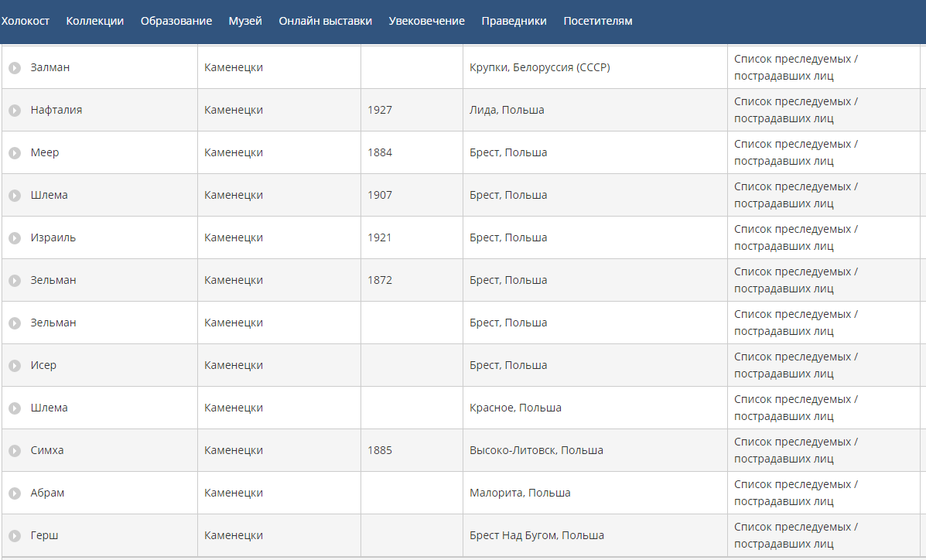This screenshot has width=926, height=560.
Task: Click the arrow icon beside Абрам
Action: point(15,493)
